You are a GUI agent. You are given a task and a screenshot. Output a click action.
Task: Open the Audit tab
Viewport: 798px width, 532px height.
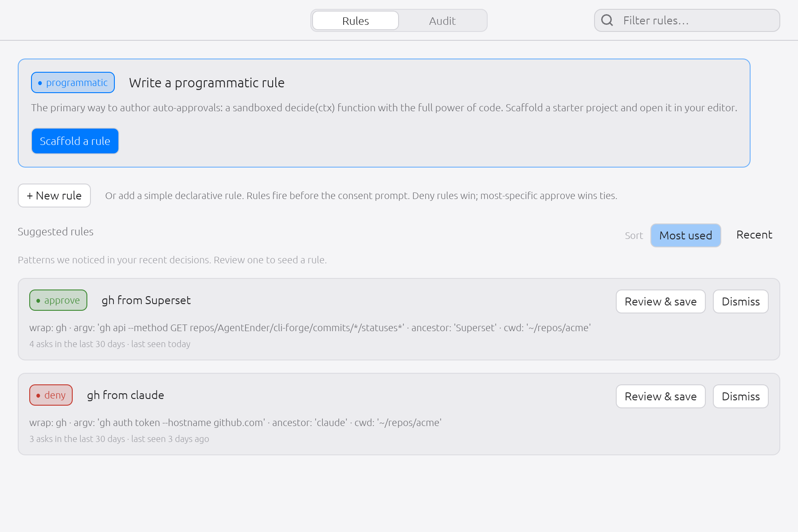point(442,20)
